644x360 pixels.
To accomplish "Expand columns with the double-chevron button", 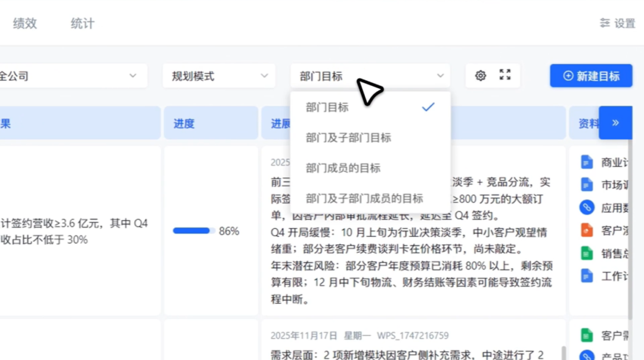I will click(615, 123).
